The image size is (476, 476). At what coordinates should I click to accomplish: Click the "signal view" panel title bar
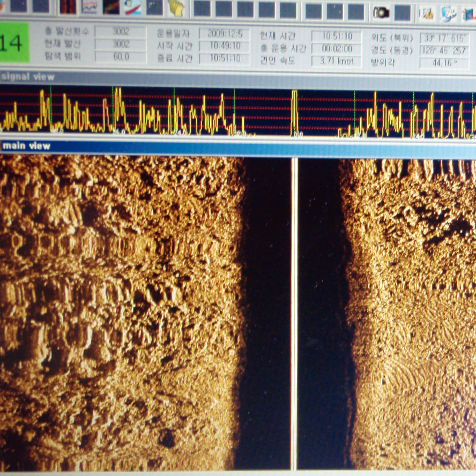(x=238, y=79)
